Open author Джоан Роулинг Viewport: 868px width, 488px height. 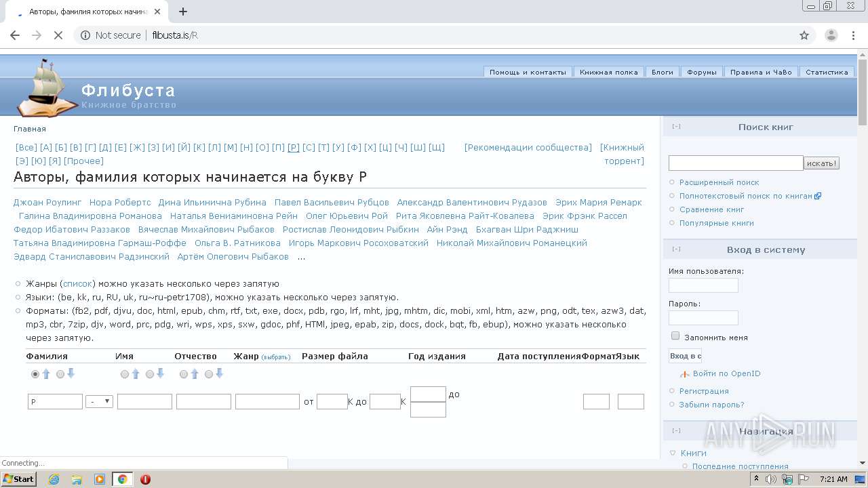(x=47, y=202)
